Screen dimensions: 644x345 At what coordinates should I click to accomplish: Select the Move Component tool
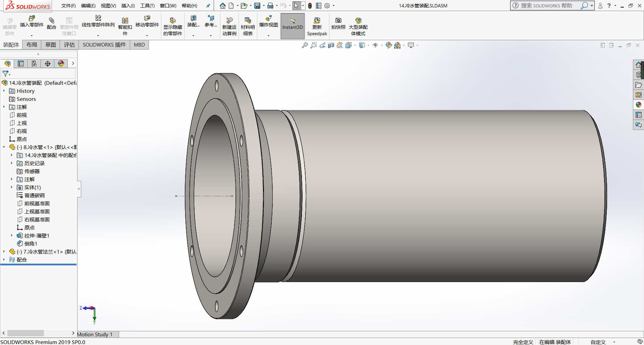click(147, 22)
